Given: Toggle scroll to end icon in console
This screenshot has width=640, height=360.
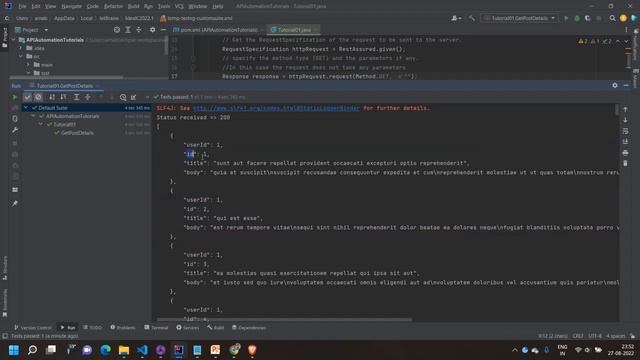Looking at the screenshot, I should (625, 142).
